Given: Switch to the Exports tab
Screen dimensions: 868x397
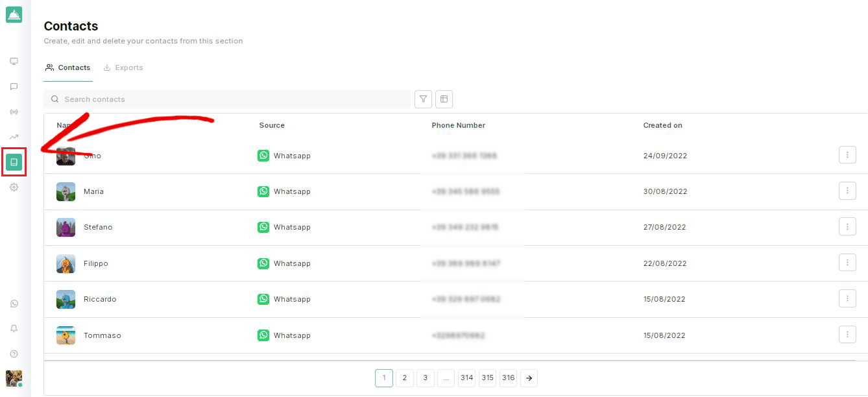Looking at the screenshot, I should (x=123, y=67).
